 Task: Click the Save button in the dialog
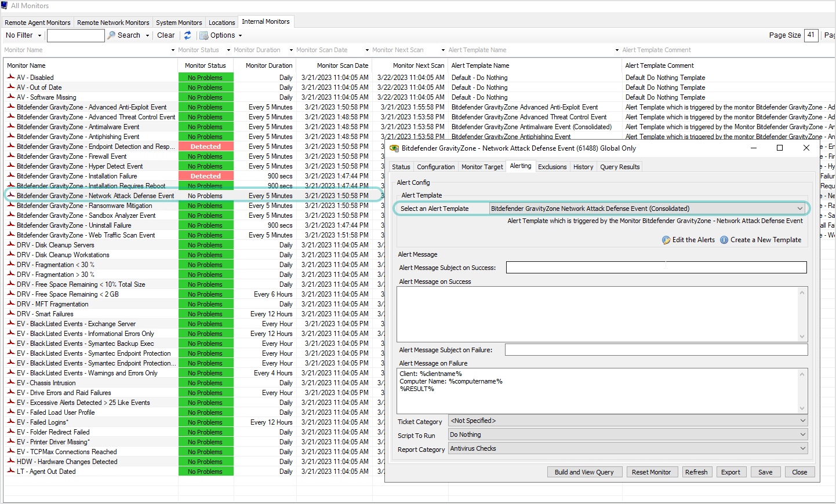pos(765,472)
